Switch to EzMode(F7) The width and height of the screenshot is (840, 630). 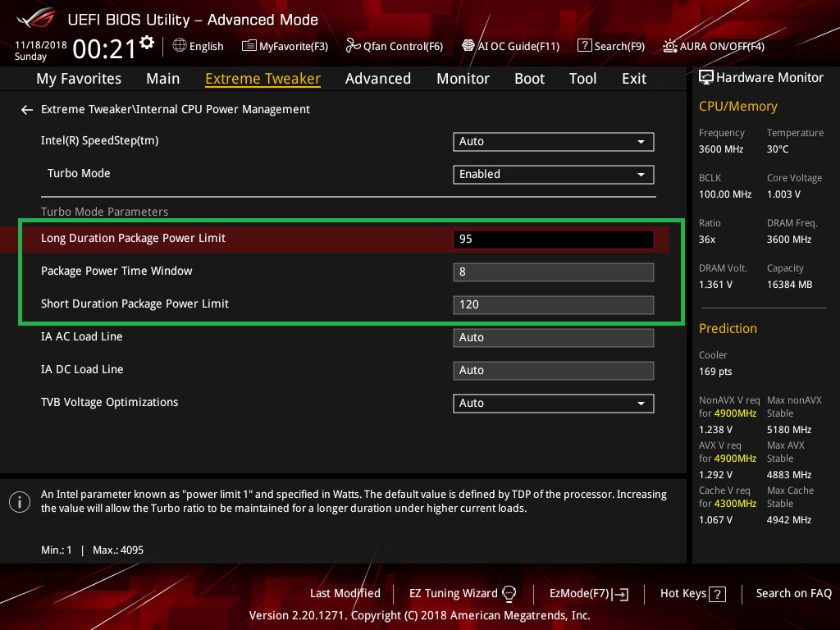(580, 594)
